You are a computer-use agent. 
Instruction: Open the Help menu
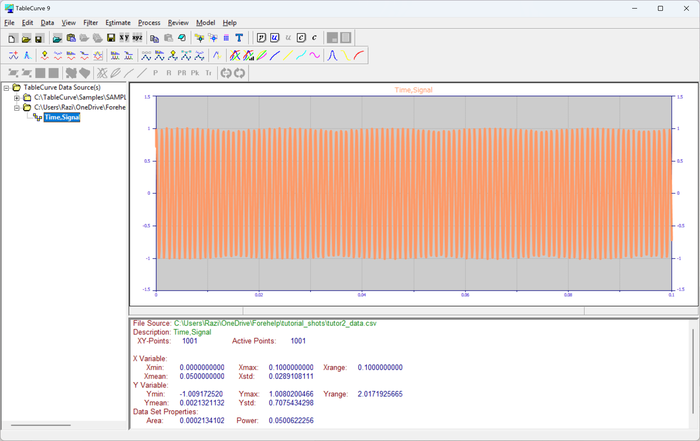pyautogui.click(x=229, y=23)
